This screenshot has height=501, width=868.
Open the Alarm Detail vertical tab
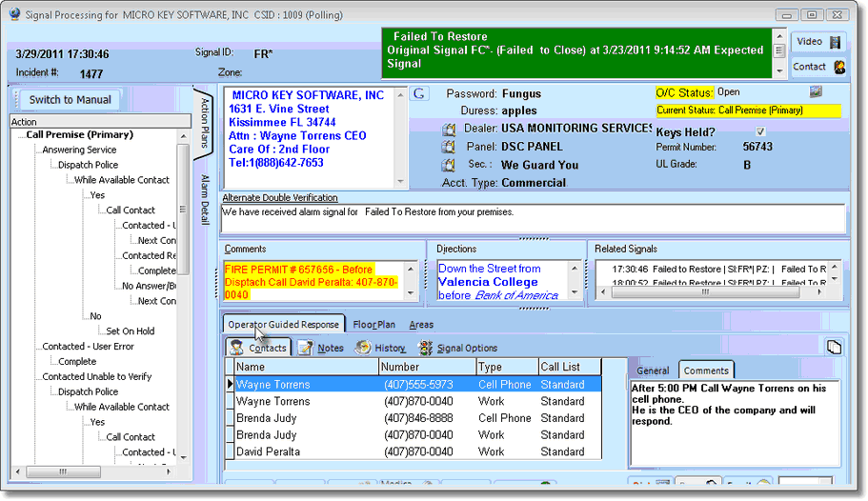click(205, 199)
